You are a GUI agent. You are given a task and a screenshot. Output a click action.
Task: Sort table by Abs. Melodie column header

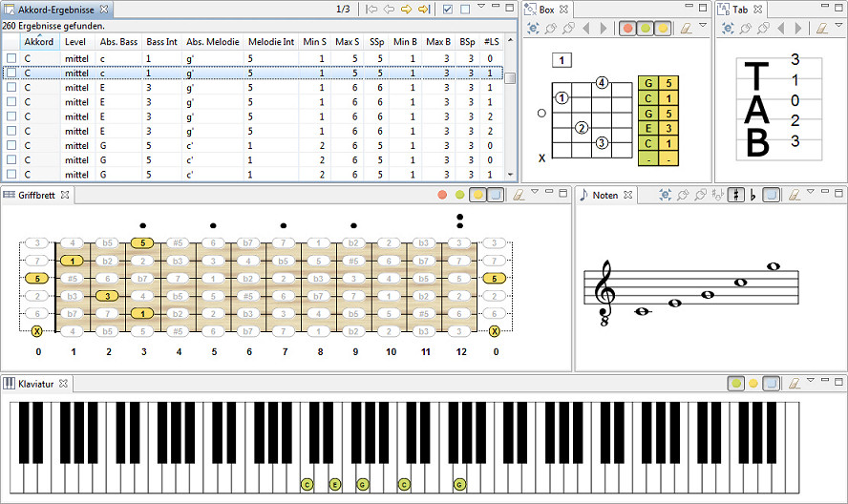213,42
